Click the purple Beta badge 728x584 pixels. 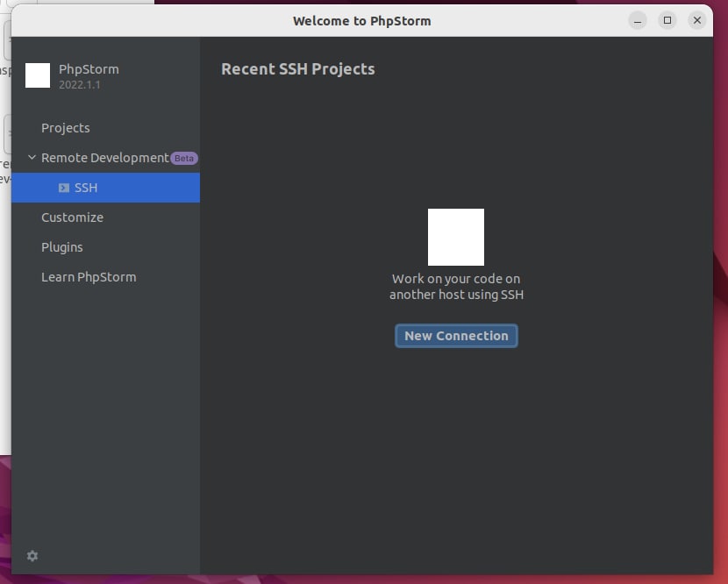184,159
